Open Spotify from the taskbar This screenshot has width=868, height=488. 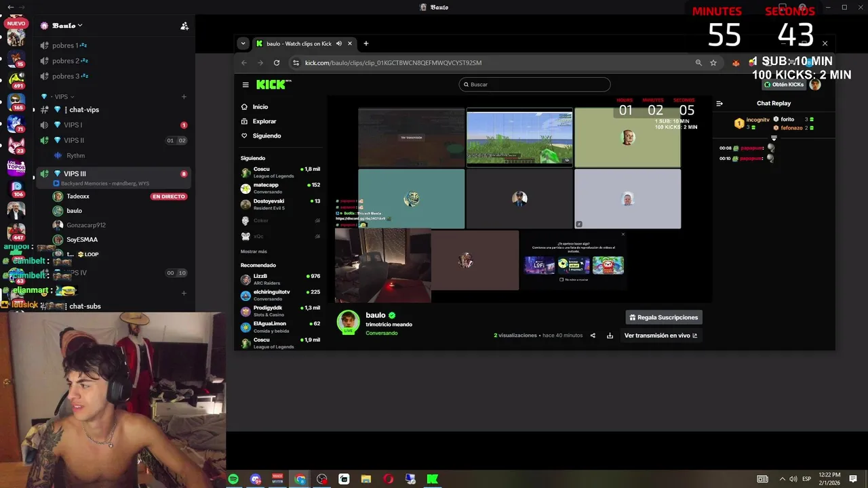tap(233, 479)
